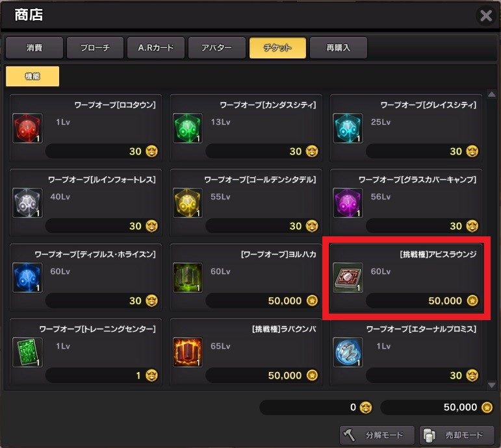Screen dimensions: 501x448
Task: Select the yellow ゴールデンシタデル warp orb icon
Action: click(x=188, y=203)
